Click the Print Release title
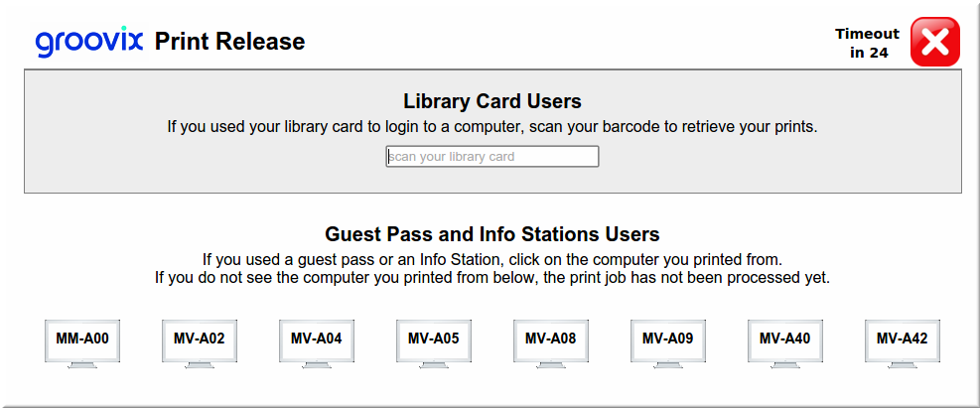Screen dimensions: 980x408 [229, 42]
